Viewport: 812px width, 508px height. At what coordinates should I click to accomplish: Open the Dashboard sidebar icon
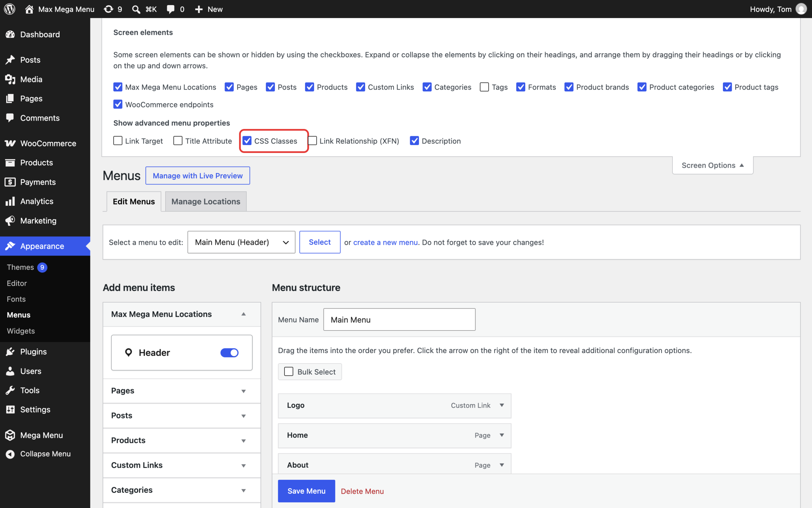(10, 34)
